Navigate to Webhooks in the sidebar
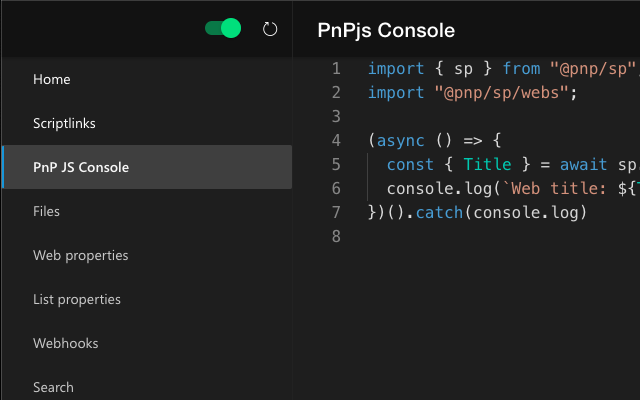Screen dimensions: 640x400 (66, 343)
